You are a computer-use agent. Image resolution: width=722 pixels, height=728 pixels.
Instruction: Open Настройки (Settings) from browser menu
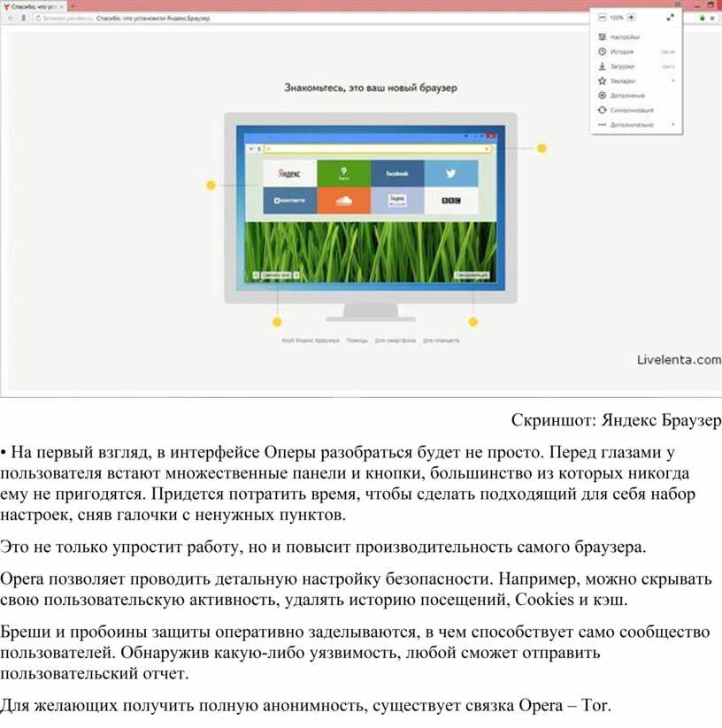(x=625, y=37)
